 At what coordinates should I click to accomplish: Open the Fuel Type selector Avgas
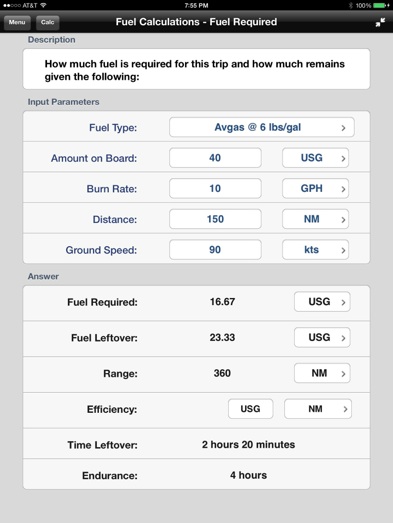click(x=262, y=127)
